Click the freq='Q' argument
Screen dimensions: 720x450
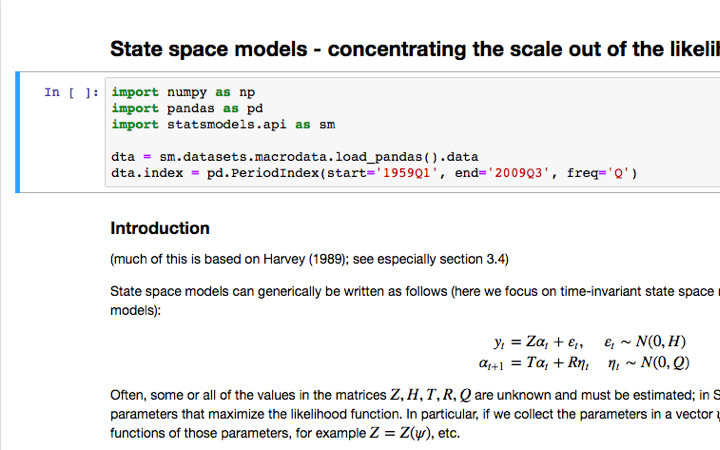pos(596,173)
